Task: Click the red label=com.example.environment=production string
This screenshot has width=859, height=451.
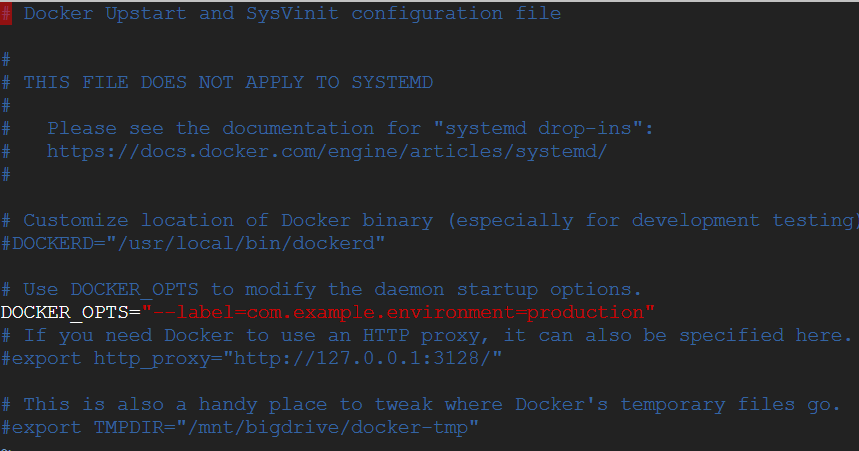Action: (x=398, y=312)
